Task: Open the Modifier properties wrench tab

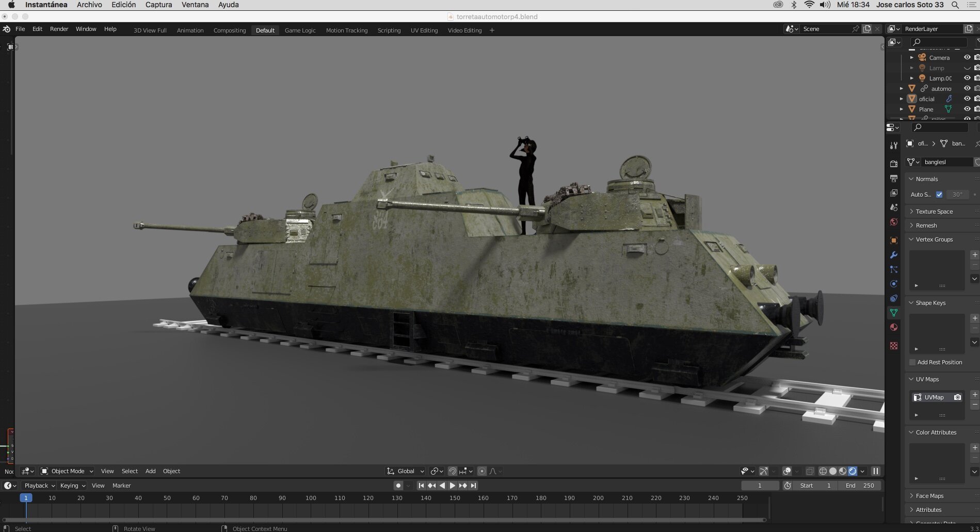Action: click(x=894, y=255)
